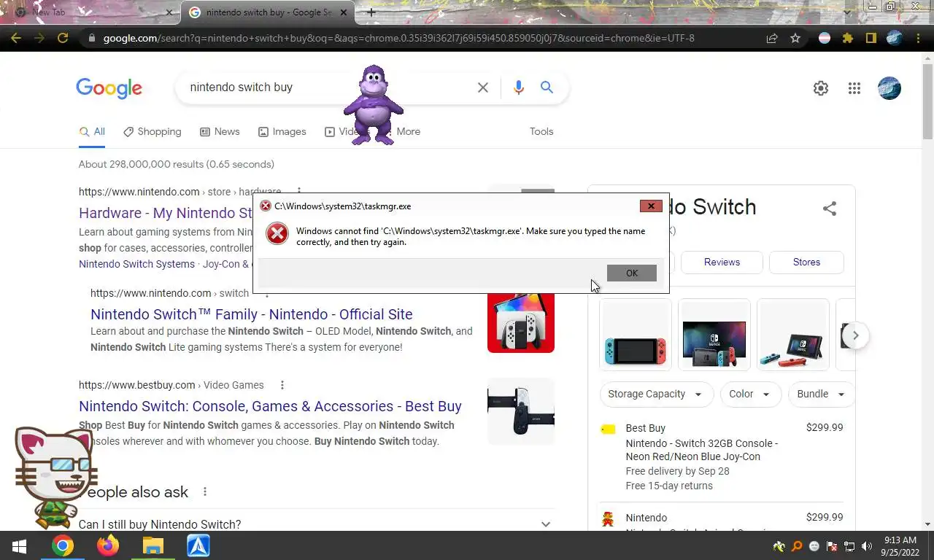The image size is (934, 560).
Task: Share the Nintendo Switch knowledge panel
Action: pyautogui.click(x=829, y=209)
